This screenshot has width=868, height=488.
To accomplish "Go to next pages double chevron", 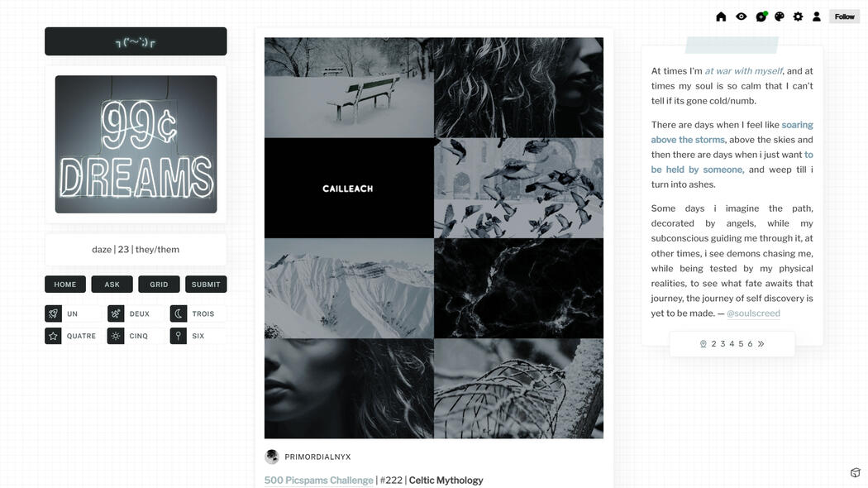I will tap(761, 344).
